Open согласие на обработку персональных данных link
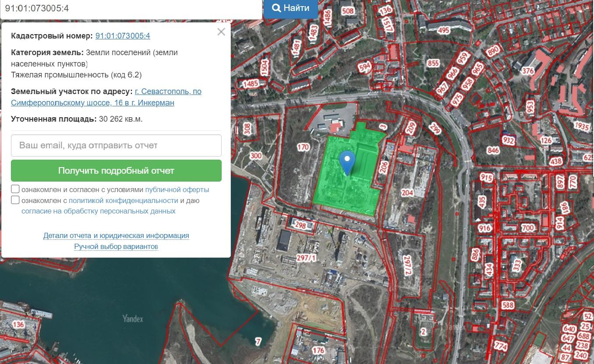The height and width of the screenshot is (364, 594). [x=98, y=211]
